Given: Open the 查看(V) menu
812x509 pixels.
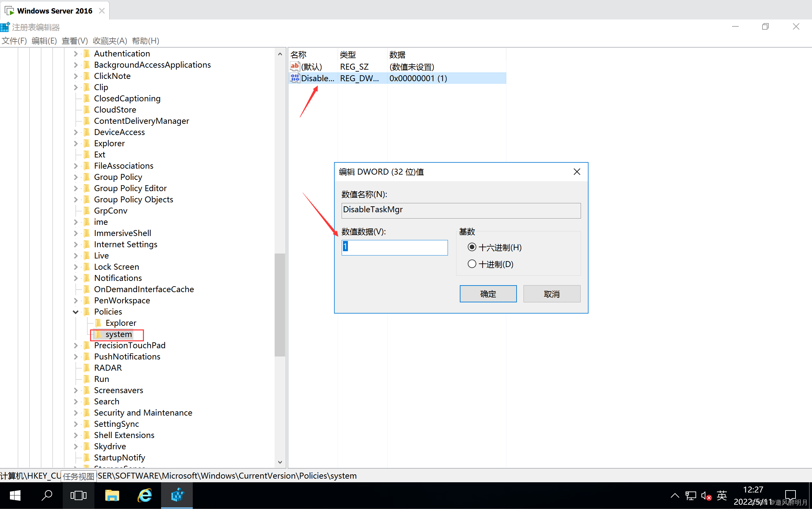Looking at the screenshot, I should [x=75, y=41].
